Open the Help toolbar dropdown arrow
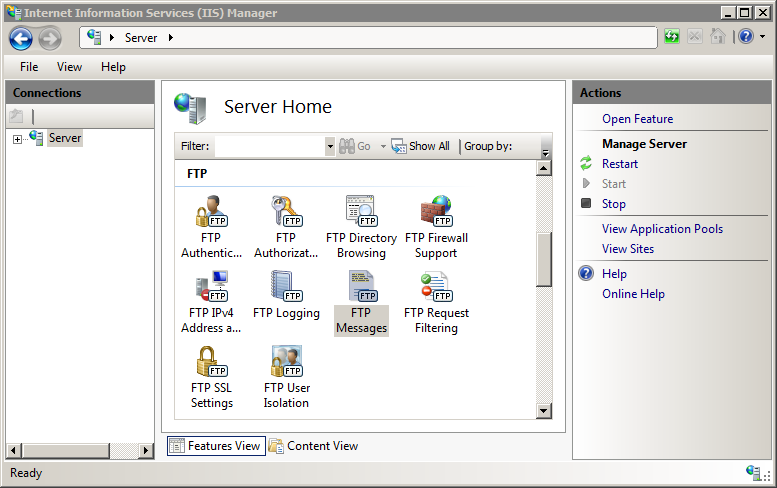The height and width of the screenshot is (488, 777). tap(763, 37)
